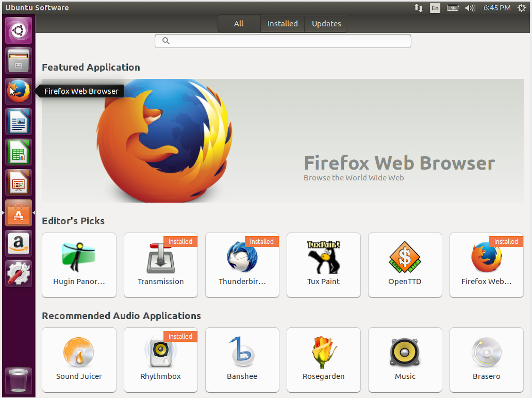Click Installed badge on Rhythmbox tile

[180, 336]
